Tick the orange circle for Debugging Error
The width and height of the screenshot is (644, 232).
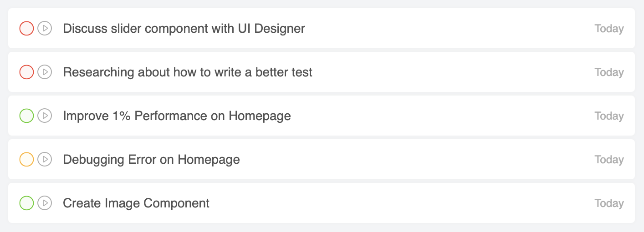[x=26, y=159]
